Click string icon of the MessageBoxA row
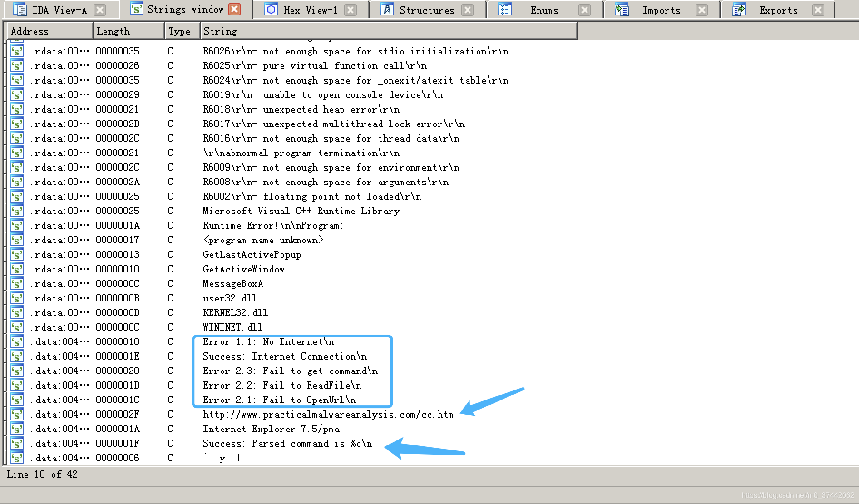This screenshot has width=859, height=504. point(17,284)
